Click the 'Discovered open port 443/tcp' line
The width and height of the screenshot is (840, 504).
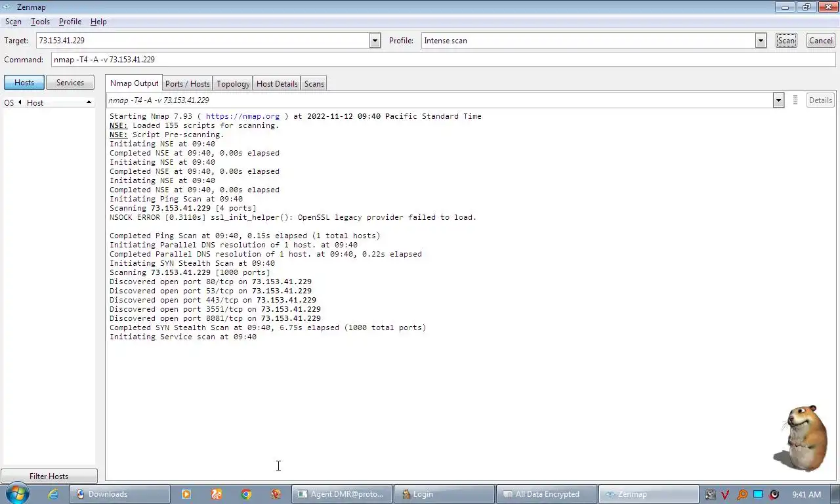tap(213, 300)
